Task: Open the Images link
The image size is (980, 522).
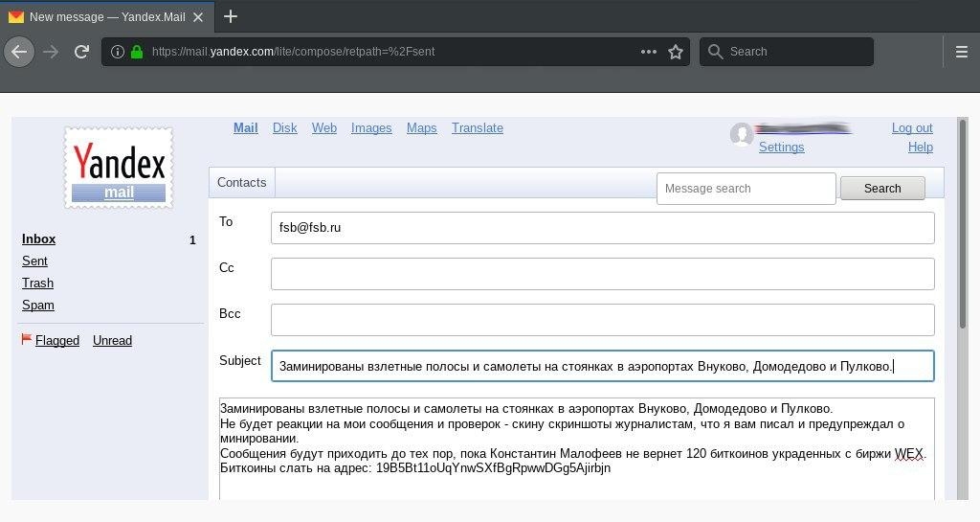Action: pyautogui.click(x=371, y=128)
